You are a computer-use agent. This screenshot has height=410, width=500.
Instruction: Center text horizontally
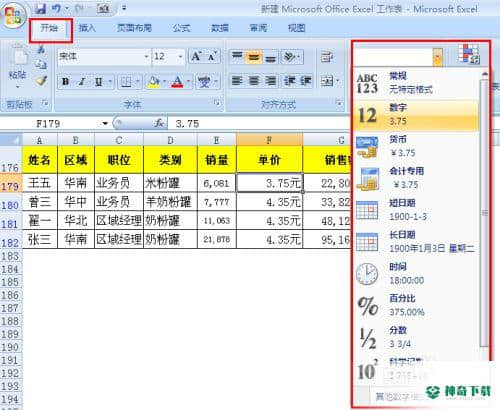(254, 81)
